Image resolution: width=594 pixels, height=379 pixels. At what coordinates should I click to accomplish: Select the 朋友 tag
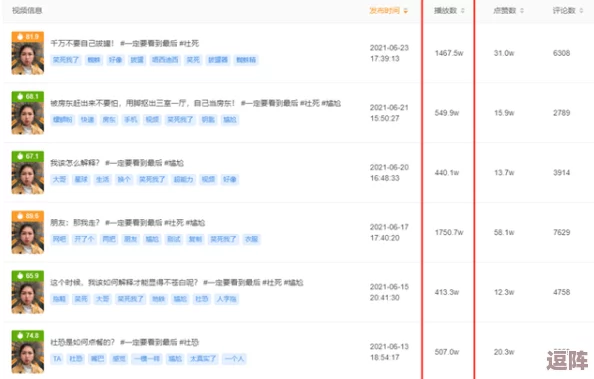[130, 239]
